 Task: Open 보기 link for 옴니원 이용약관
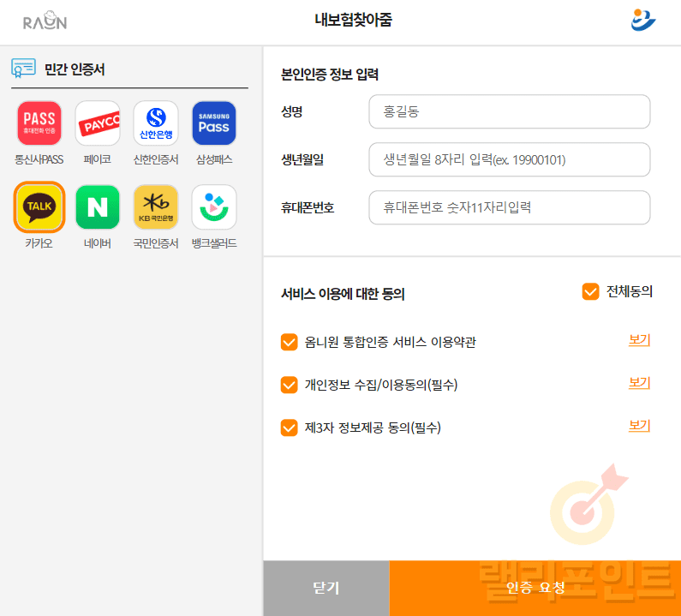click(x=639, y=340)
